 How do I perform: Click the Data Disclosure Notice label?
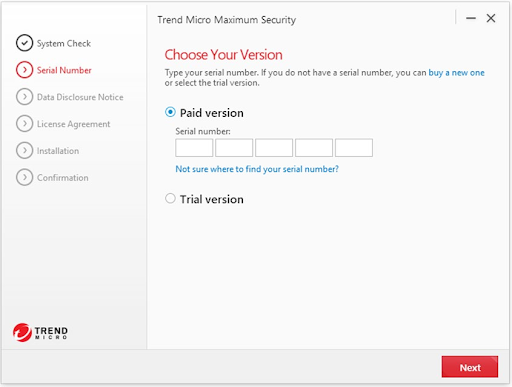80,97
